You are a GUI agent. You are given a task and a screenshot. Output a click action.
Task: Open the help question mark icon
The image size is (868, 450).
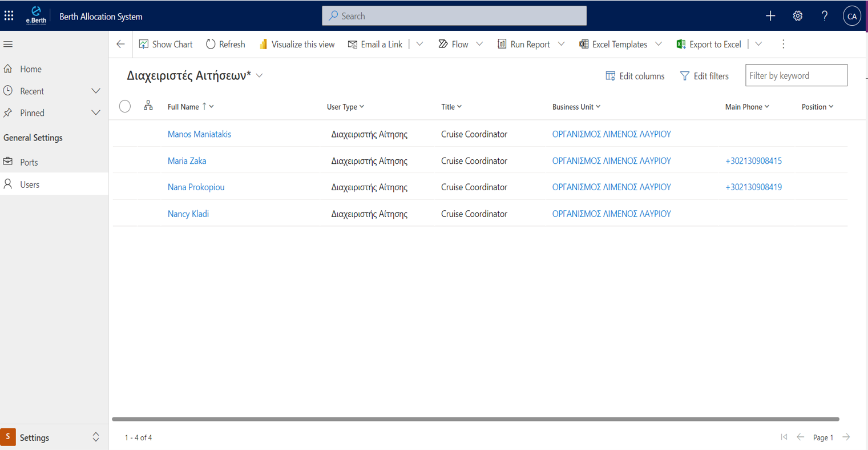[825, 16]
